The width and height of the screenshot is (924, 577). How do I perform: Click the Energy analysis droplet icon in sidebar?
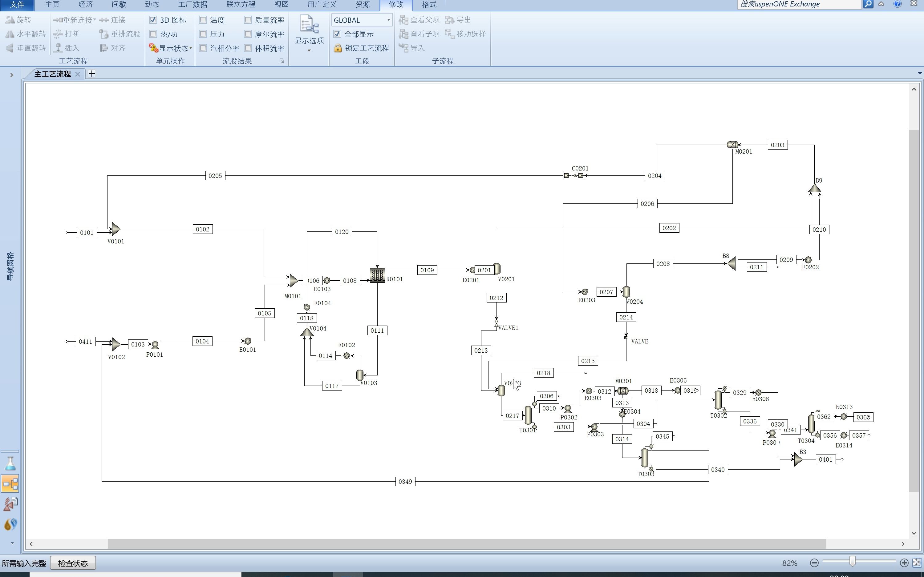click(x=10, y=524)
